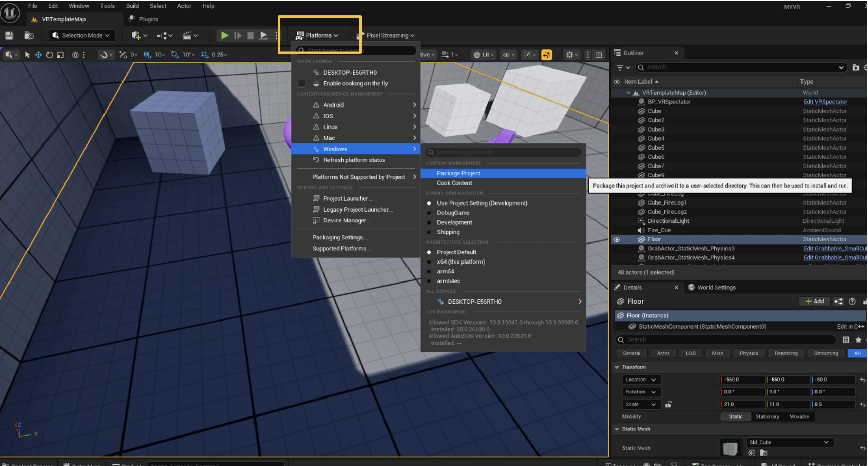Choose Cook Content menu entry

[503, 183]
